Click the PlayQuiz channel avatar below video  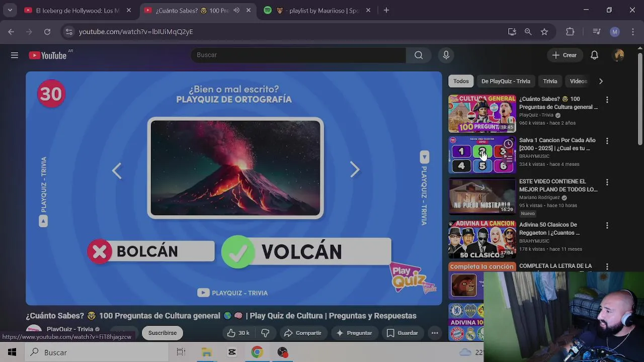click(34, 332)
